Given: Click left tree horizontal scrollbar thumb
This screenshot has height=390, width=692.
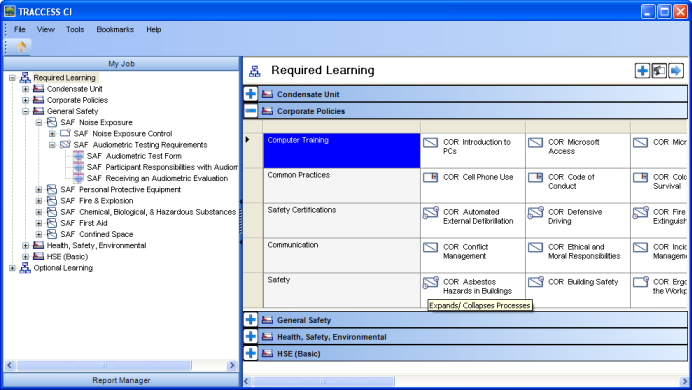Looking at the screenshot, I should tap(104, 365).
